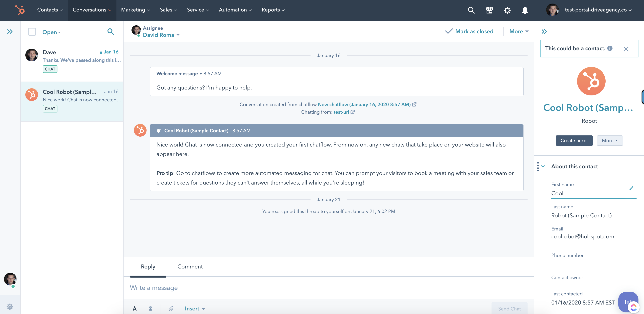This screenshot has width=644, height=314.
Task: Open the text formatting icon in the reply toolbar
Action: pos(134,308)
